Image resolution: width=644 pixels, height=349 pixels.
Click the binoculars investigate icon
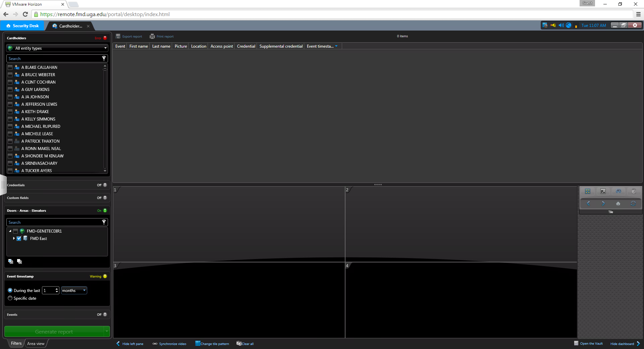coord(618,191)
